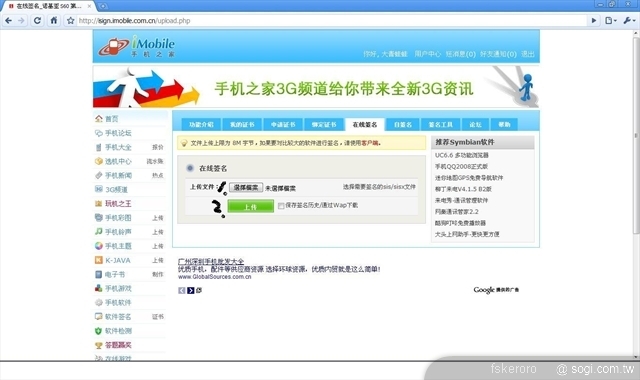Click 制作 next to 电子书
The image size is (640, 380).
(x=158, y=274)
